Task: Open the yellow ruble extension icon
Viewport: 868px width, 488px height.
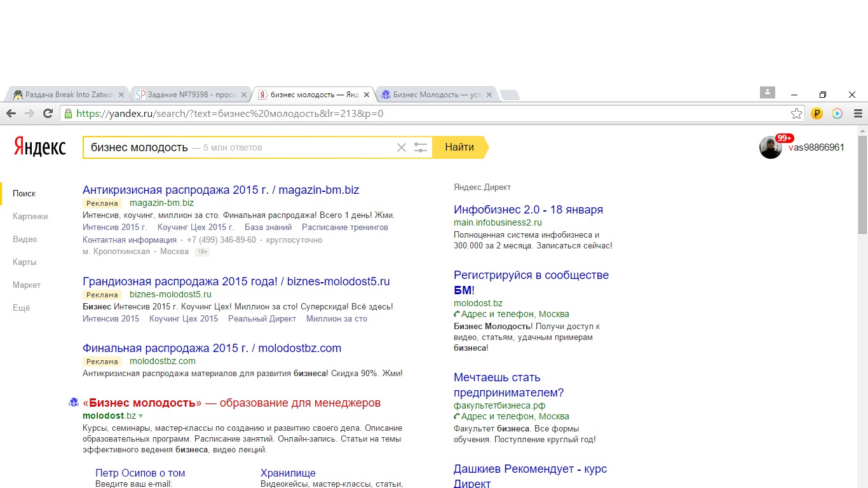Action: click(817, 114)
